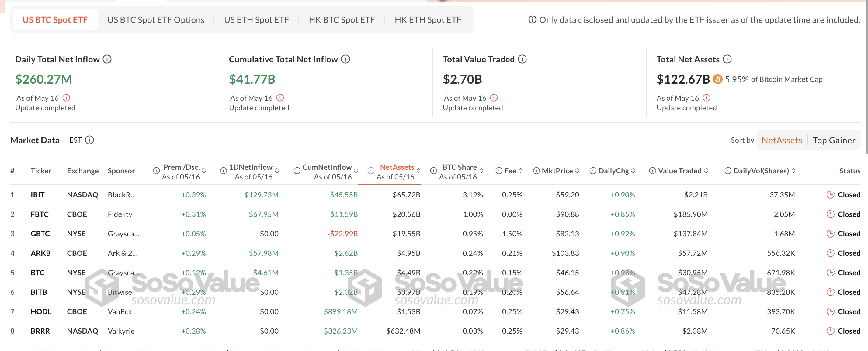
Task: Switch to HK ETH Spot ETF tab
Action: [x=428, y=20]
